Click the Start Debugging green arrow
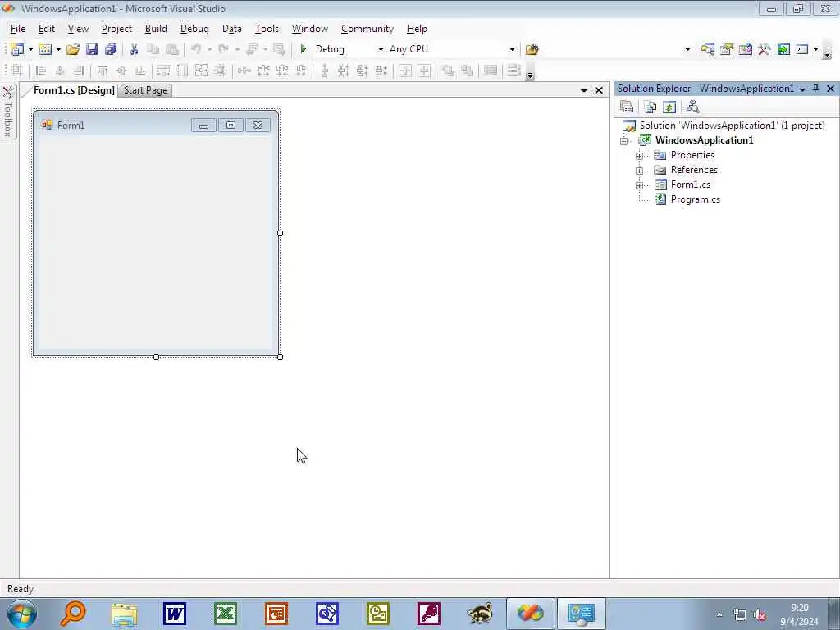840x630 pixels. pyautogui.click(x=304, y=49)
